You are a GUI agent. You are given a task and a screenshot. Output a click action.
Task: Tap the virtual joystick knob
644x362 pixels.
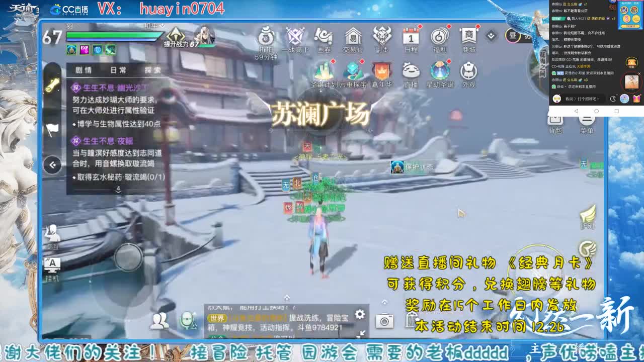pos(128,256)
